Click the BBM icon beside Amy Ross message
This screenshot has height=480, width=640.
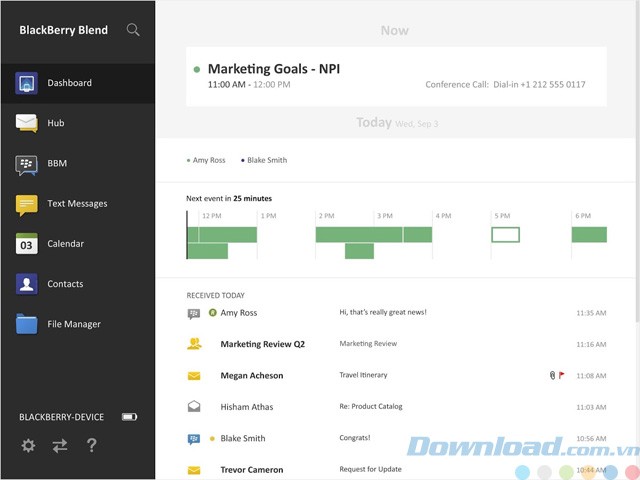(194, 313)
